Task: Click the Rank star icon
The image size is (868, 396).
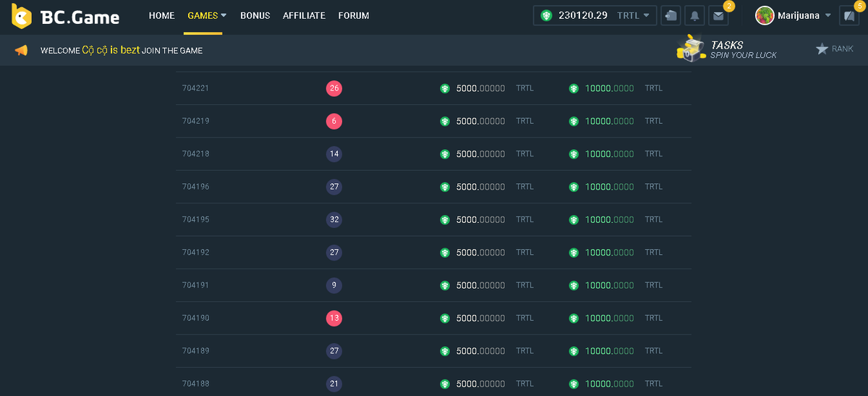Action: pos(822,49)
